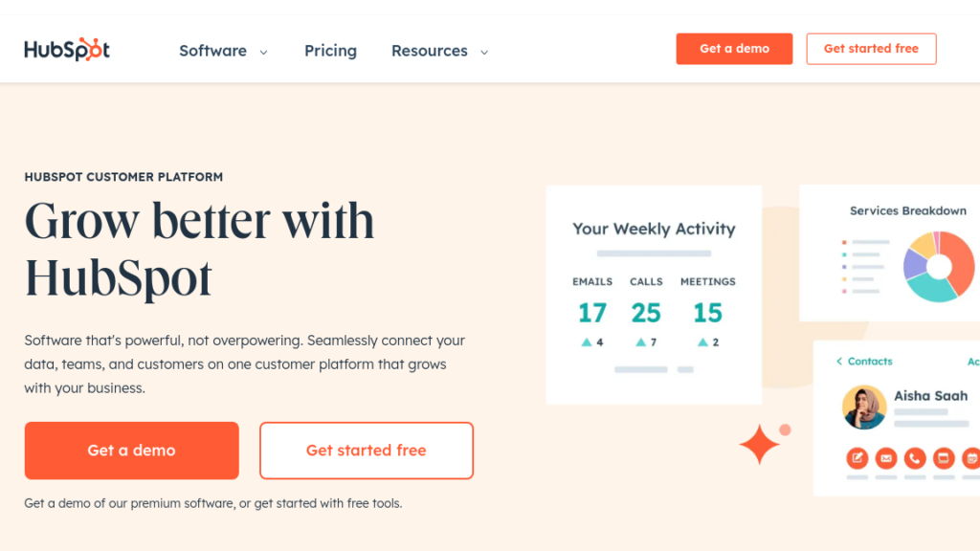980x551 pixels.
Task: Expand the Resources dropdown arrow
Action: (484, 53)
